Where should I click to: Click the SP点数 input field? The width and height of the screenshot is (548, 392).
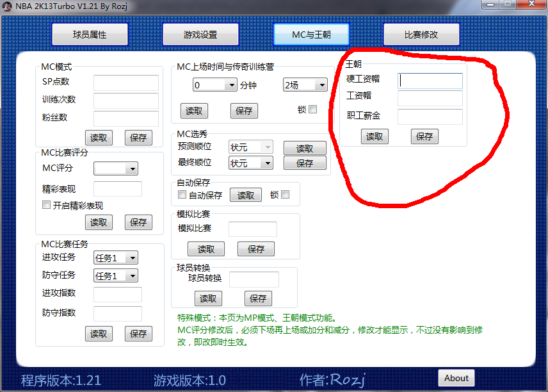point(126,83)
